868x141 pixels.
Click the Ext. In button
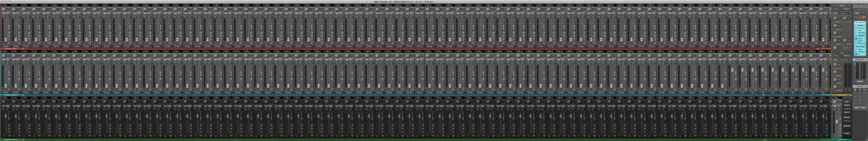coord(847,121)
